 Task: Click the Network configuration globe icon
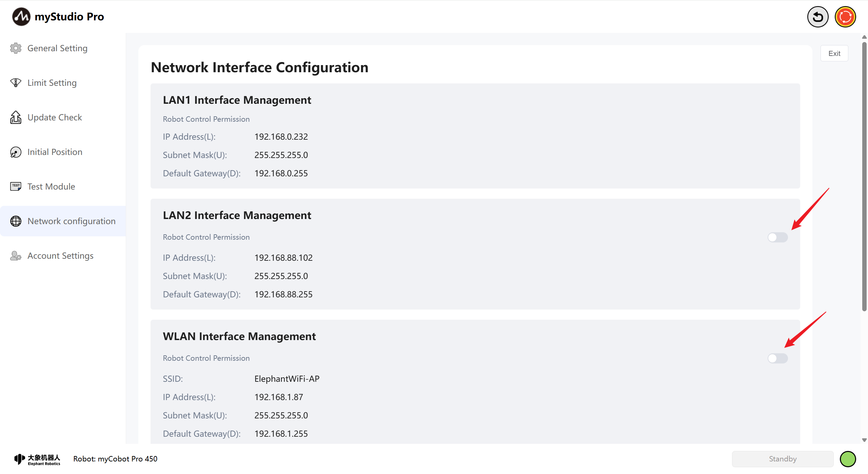coord(16,221)
